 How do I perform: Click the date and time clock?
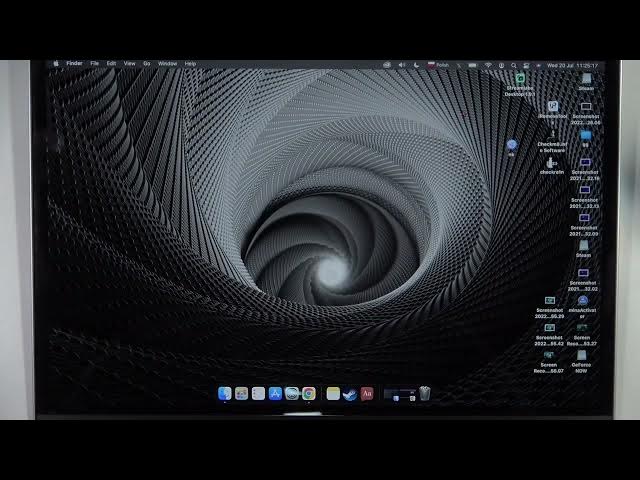(572, 65)
